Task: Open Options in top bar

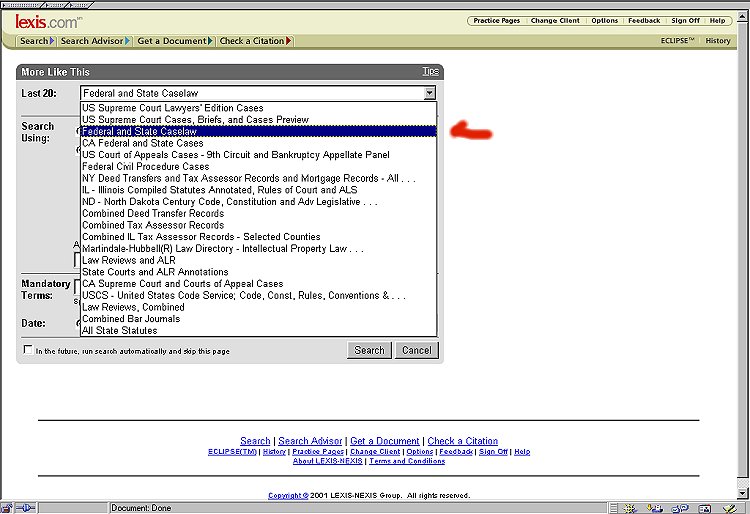Action: [x=605, y=21]
